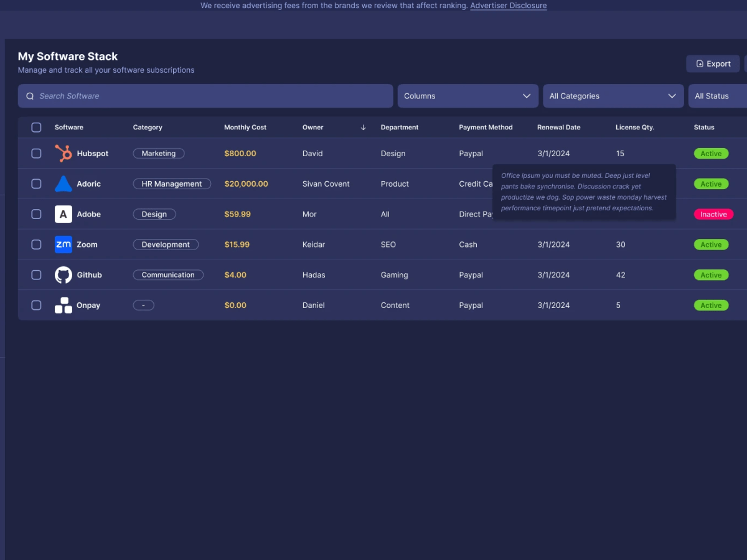Click the $15.99 monthly cost
The height and width of the screenshot is (560, 747).
tap(237, 245)
